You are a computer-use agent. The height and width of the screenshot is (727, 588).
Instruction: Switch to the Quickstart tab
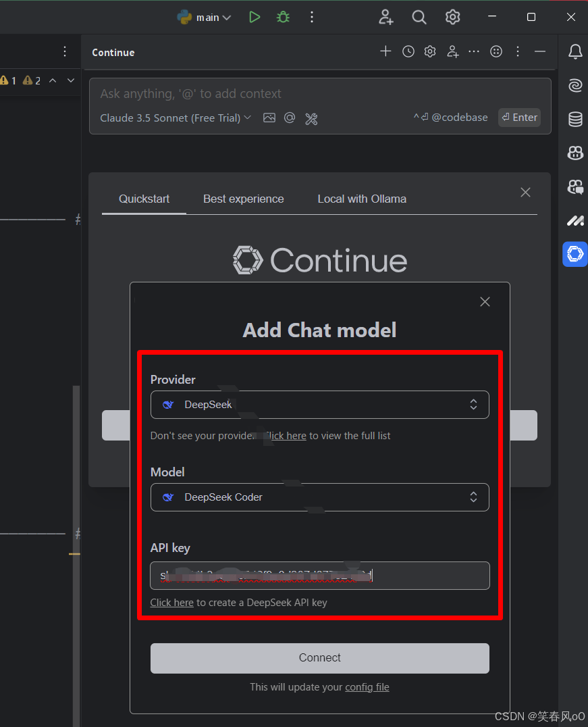(x=144, y=199)
